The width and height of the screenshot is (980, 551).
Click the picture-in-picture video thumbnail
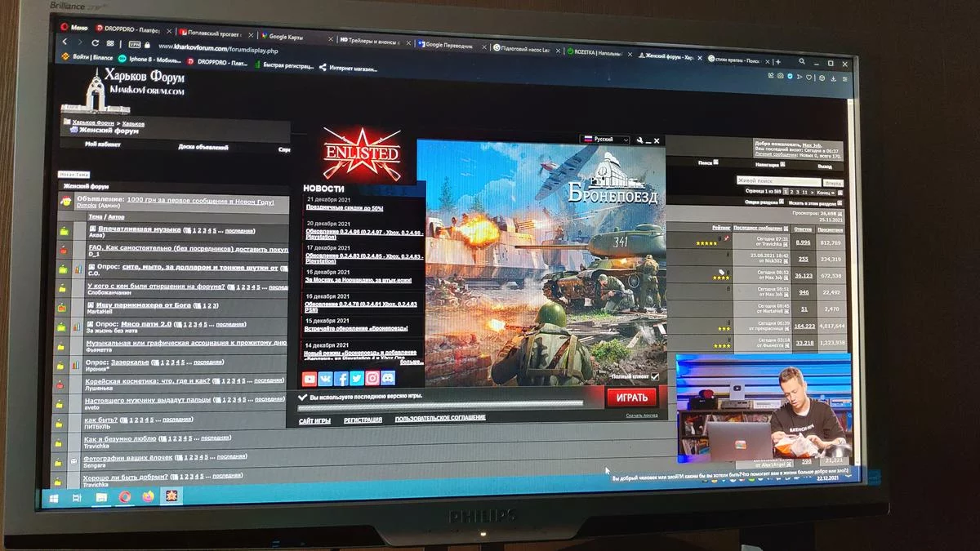point(764,409)
